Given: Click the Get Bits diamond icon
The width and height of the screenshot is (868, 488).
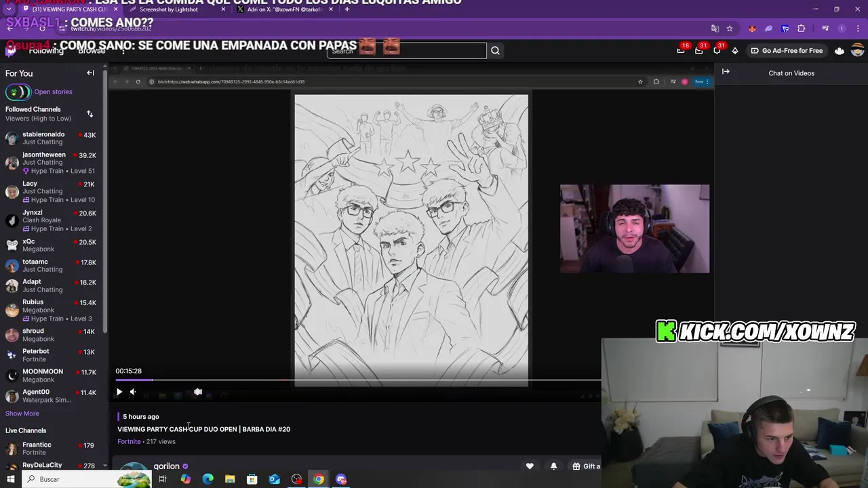Looking at the screenshot, I should 735,51.
